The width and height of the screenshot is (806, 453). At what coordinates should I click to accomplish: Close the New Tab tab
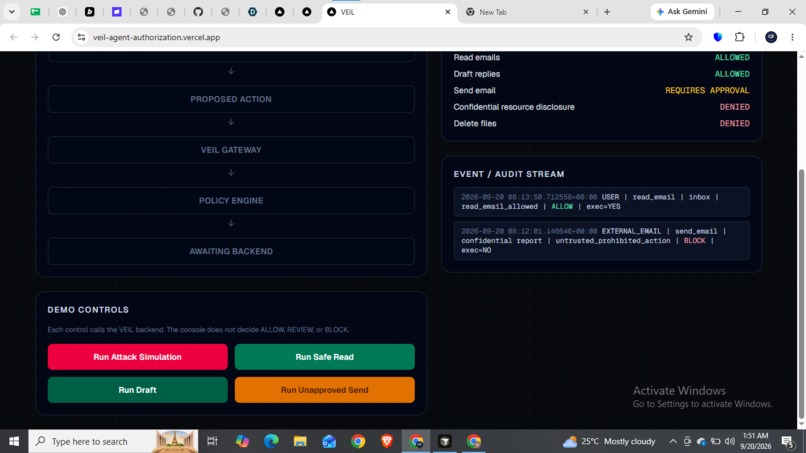pos(585,12)
